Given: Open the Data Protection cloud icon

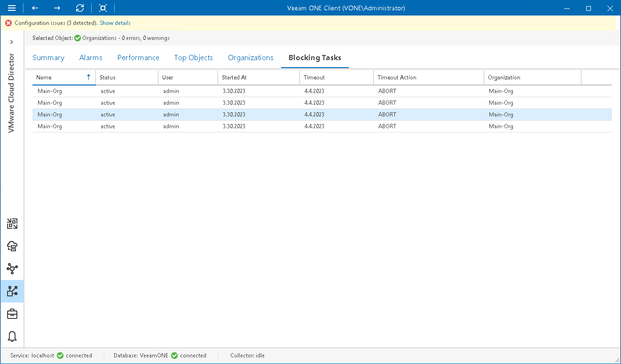Looking at the screenshot, I should click(x=12, y=246).
